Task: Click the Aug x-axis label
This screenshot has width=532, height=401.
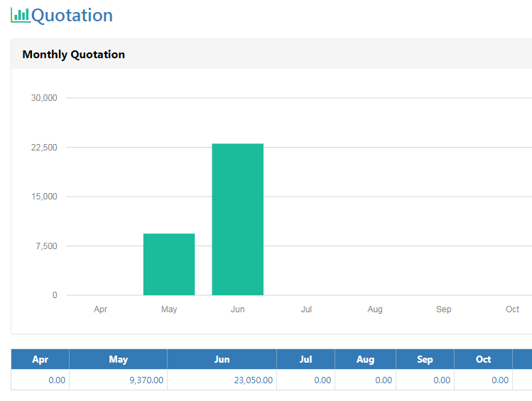Action: (x=375, y=309)
